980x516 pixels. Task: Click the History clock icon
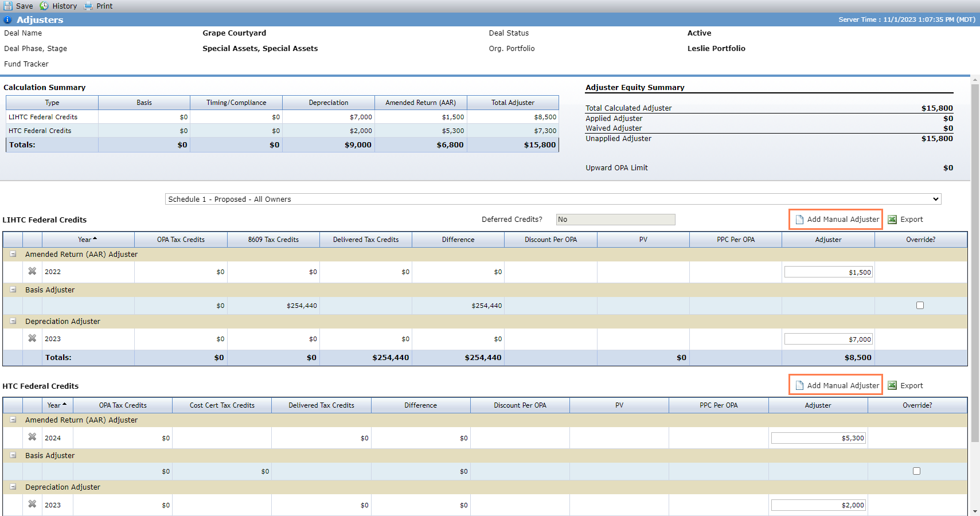[44, 6]
